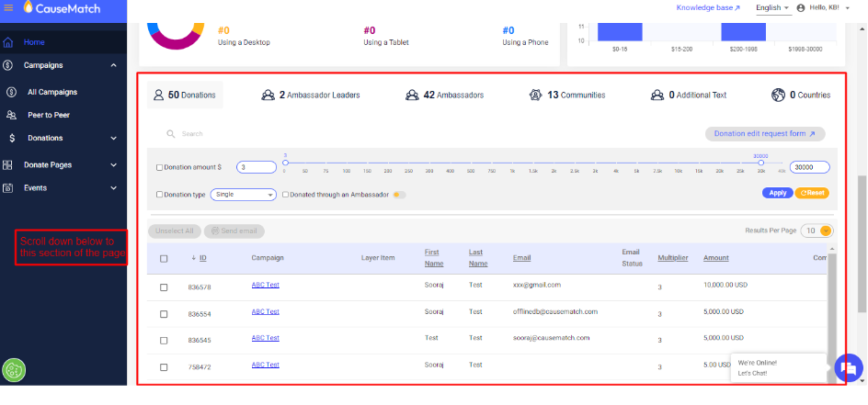Open the live chat bubble icon
The height and width of the screenshot is (405, 868).
pos(848,367)
